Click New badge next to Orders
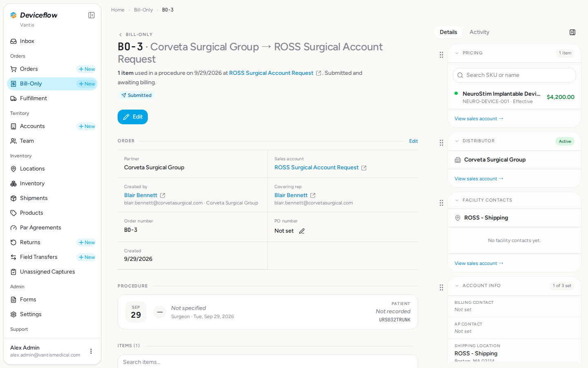Screen dimensions: 588x368 tap(87, 69)
